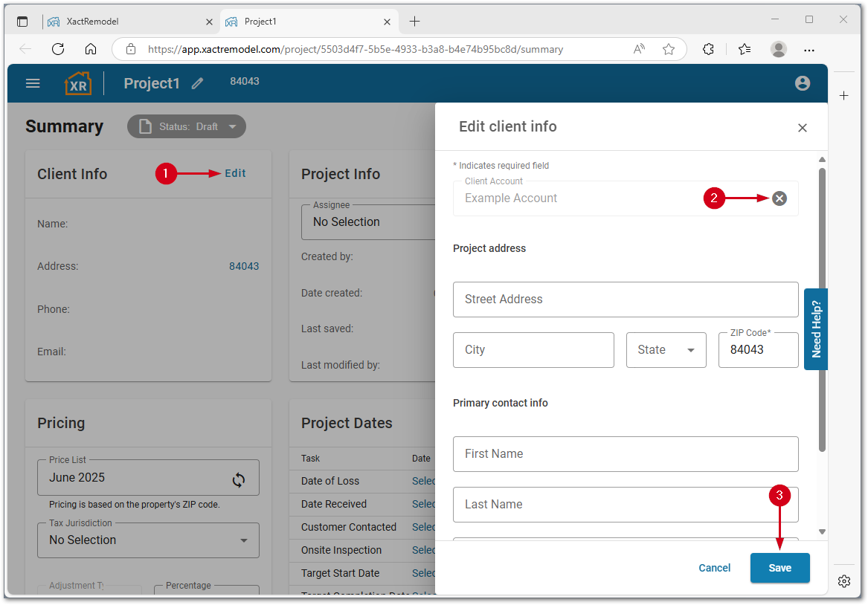Image resolution: width=868 pixels, height=605 pixels.
Task: Click the City field
Action: (x=533, y=350)
